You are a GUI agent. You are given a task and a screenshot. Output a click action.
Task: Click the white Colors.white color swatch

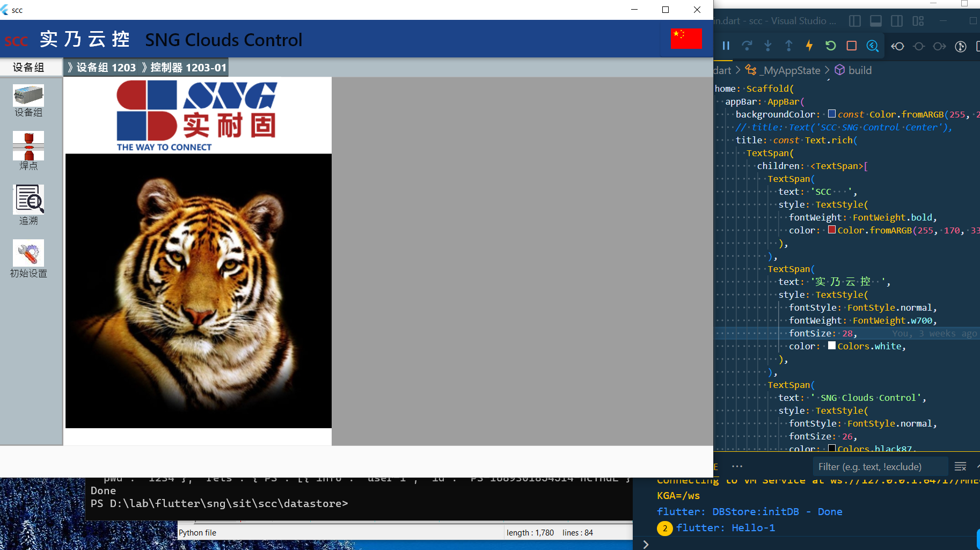pyautogui.click(x=832, y=346)
